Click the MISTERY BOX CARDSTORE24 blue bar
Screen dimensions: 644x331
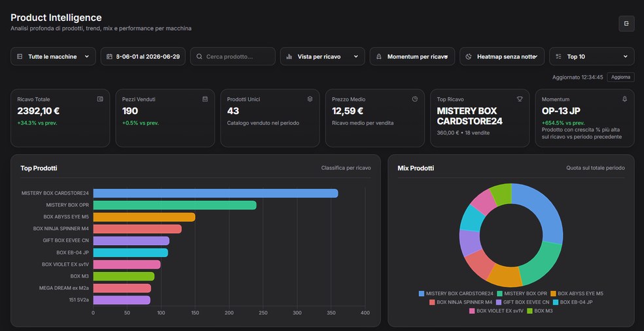pos(215,193)
